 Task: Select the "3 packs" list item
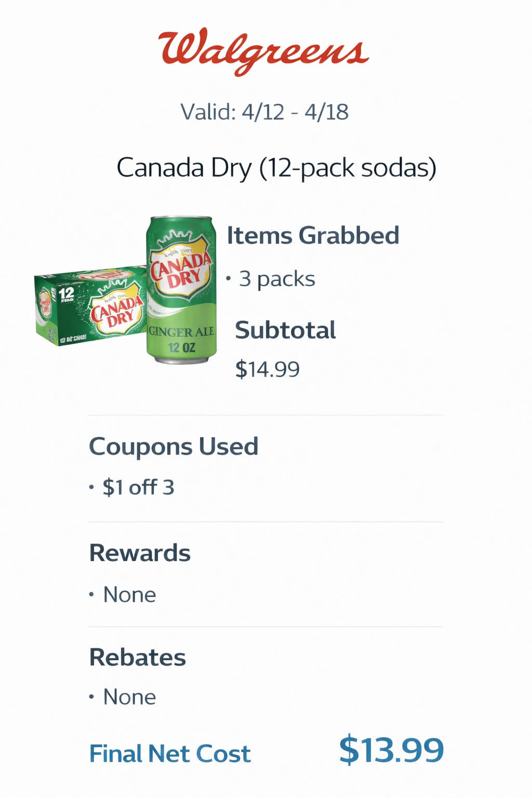coord(276,279)
